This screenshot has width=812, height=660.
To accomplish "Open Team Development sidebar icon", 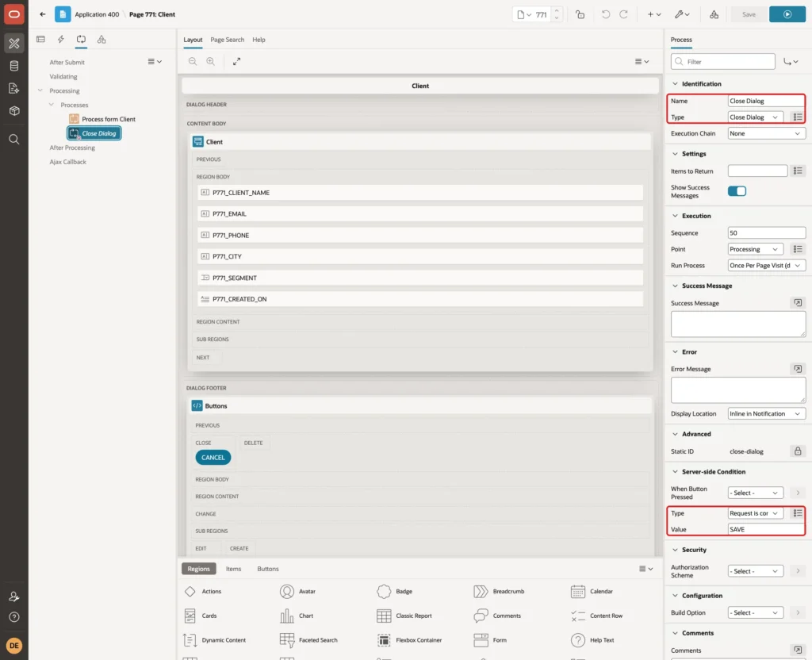I will click(14, 88).
